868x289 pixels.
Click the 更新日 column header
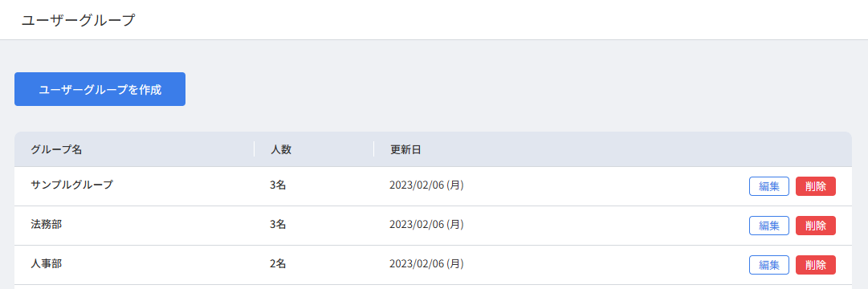(405, 149)
